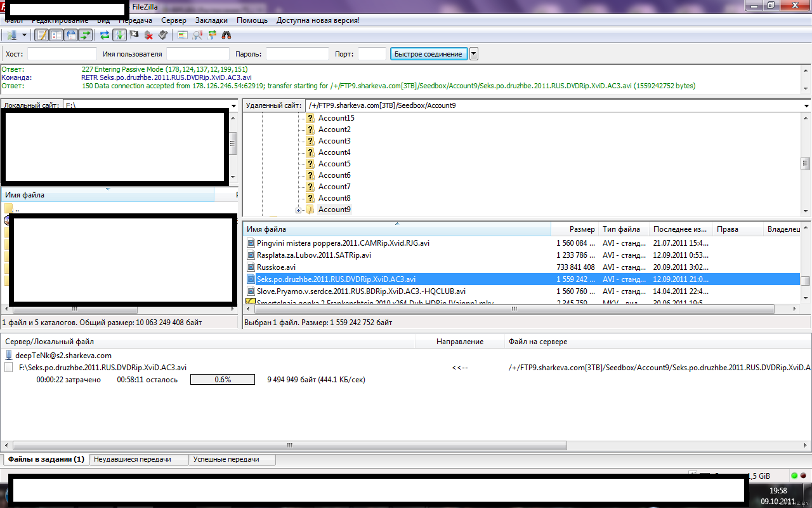
Task: Toggle the message log display
Action: [x=41, y=35]
